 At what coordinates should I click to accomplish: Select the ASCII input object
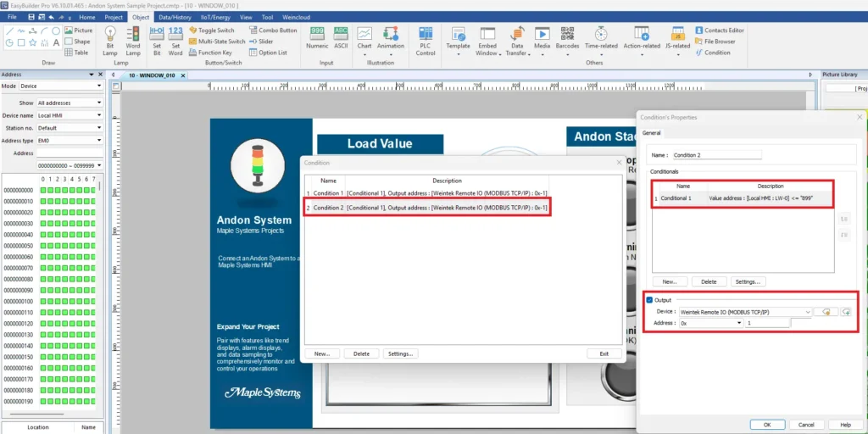341,38
